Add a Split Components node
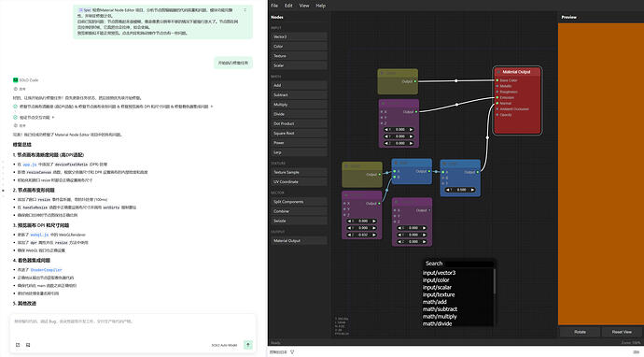Image resolution: width=644 pixels, height=357 pixels. point(299,202)
